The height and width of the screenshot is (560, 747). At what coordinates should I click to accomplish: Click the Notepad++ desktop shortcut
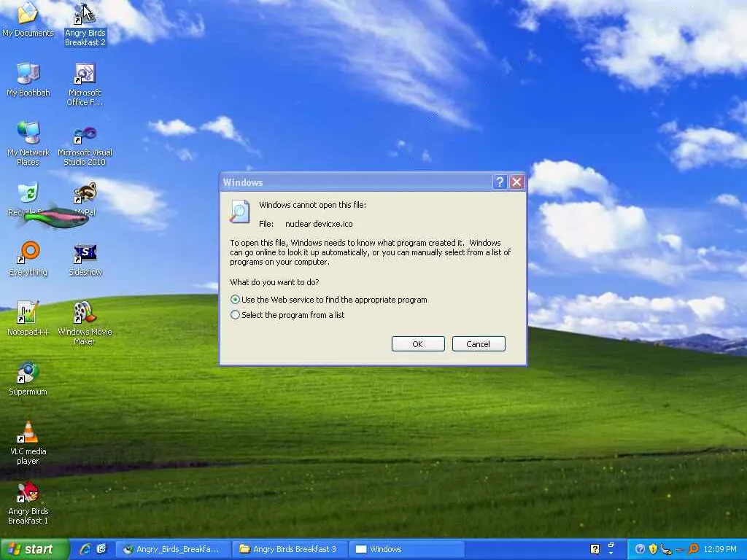click(28, 318)
